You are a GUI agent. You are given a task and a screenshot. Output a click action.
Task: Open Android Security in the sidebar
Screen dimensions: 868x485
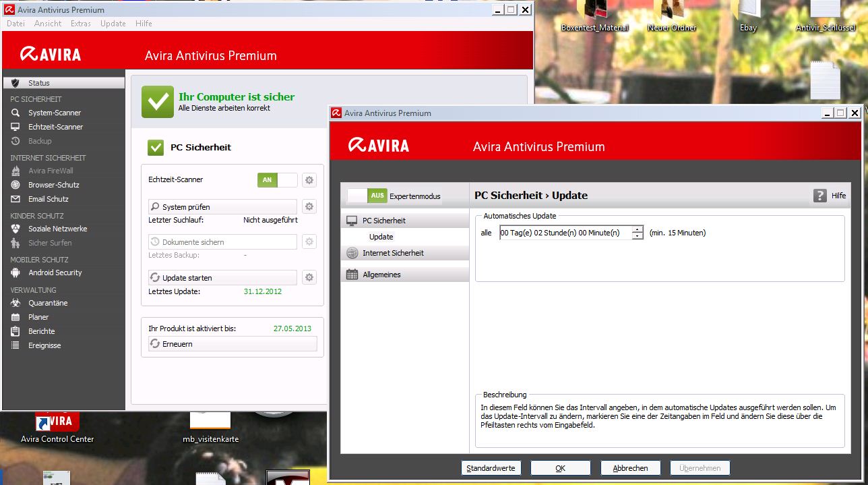(x=55, y=273)
